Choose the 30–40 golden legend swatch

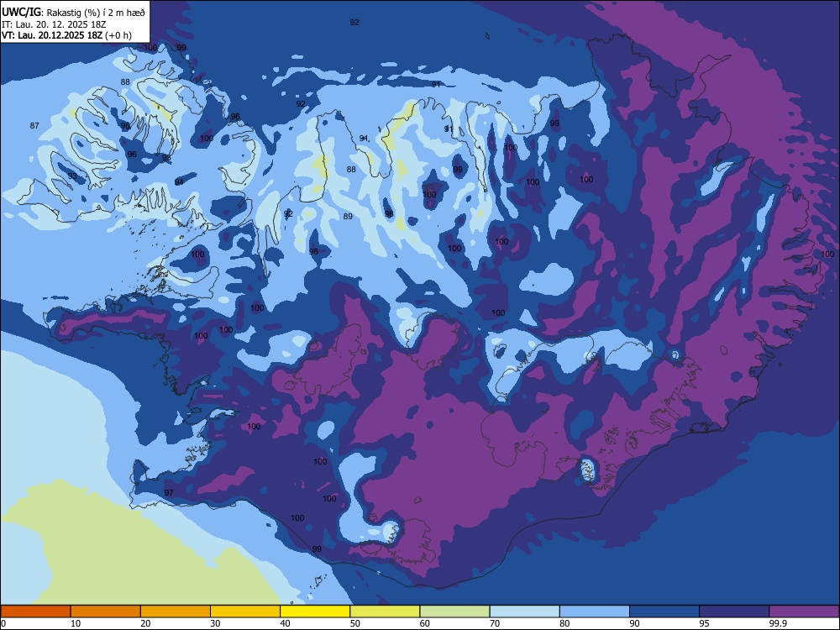[x=245, y=612]
